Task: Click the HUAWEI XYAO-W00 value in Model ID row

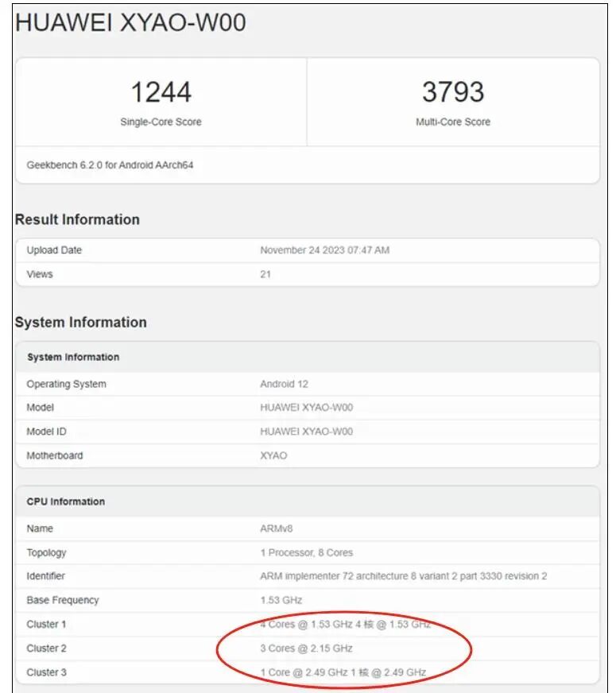Action: [307, 432]
